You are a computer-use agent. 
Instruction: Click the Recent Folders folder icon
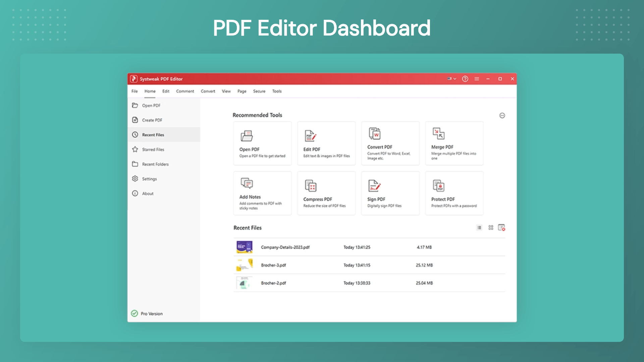coord(135,164)
